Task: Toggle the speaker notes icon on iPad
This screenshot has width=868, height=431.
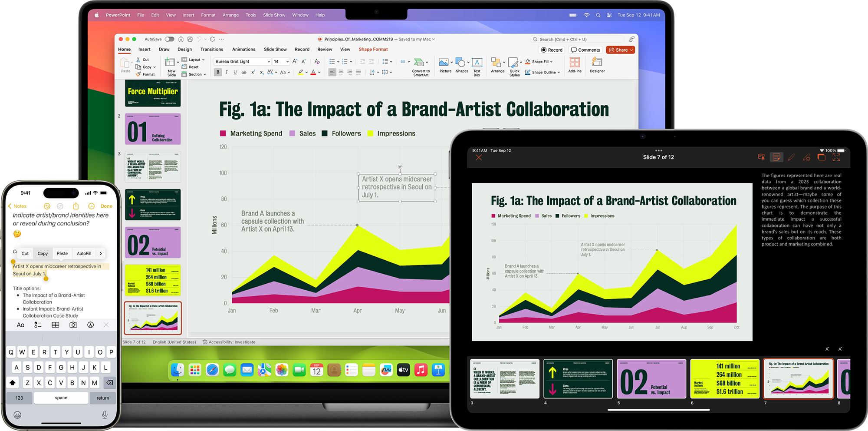Action: 776,157
